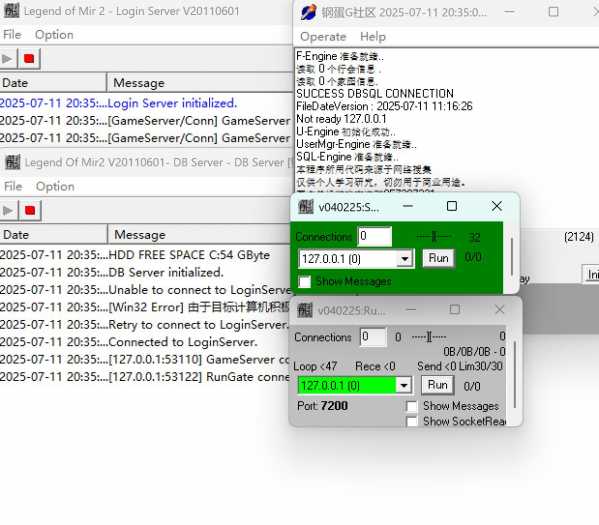The height and width of the screenshot is (525, 599).
Task: Adjust the slider in green gate window
Action: (434, 237)
